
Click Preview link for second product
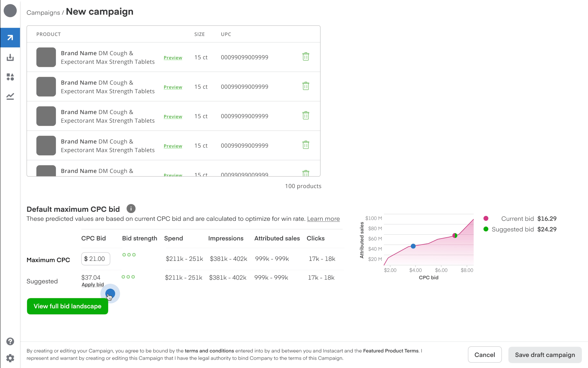(173, 87)
